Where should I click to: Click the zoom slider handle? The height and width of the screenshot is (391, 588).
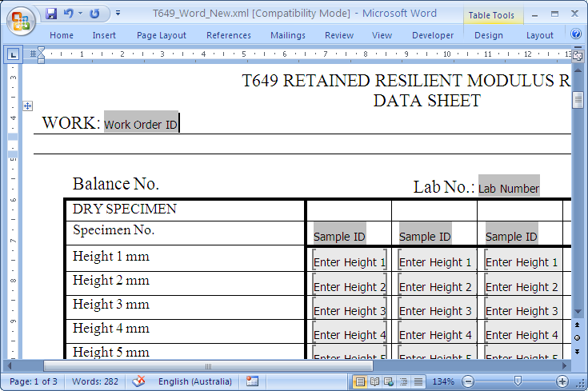coord(518,381)
